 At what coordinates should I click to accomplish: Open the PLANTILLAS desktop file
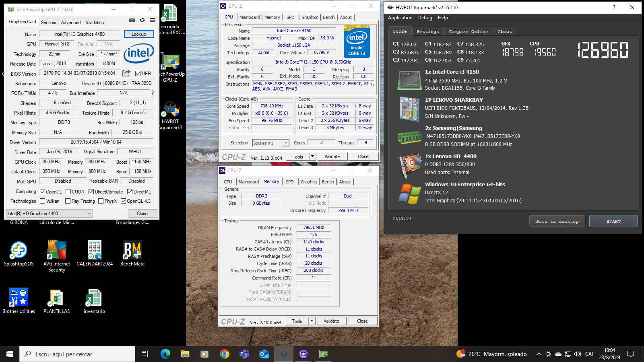point(56,301)
